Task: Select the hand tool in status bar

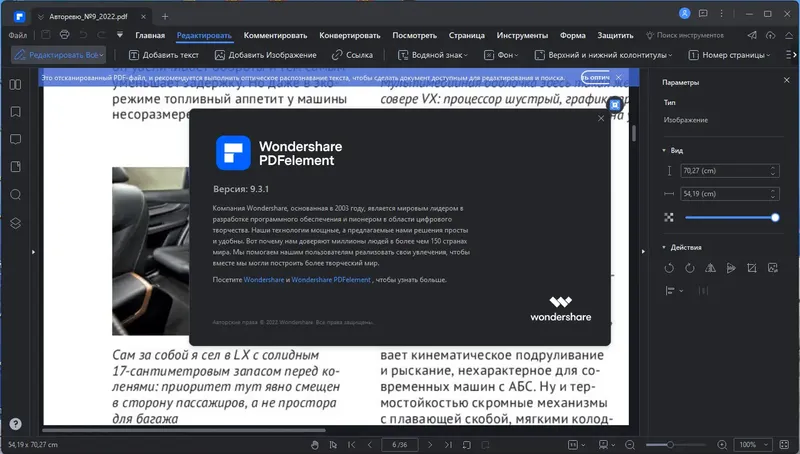Action: [x=315, y=445]
